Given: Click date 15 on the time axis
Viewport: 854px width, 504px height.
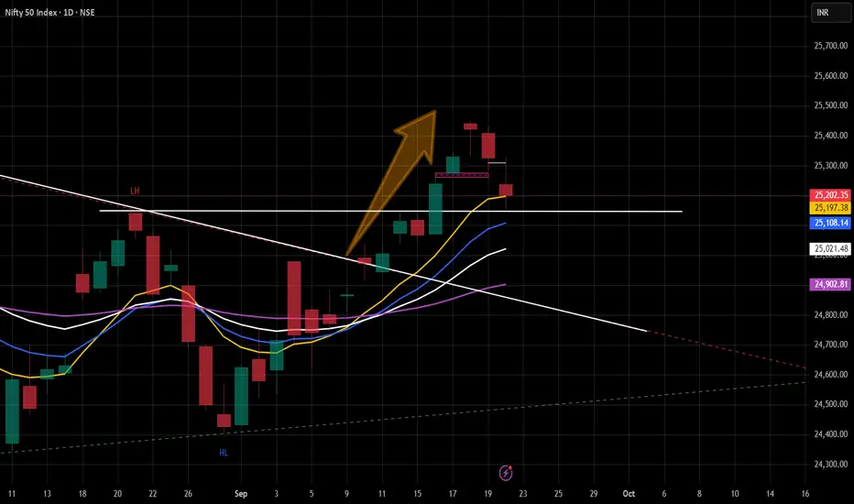Looking at the screenshot, I should (x=417, y=494).
